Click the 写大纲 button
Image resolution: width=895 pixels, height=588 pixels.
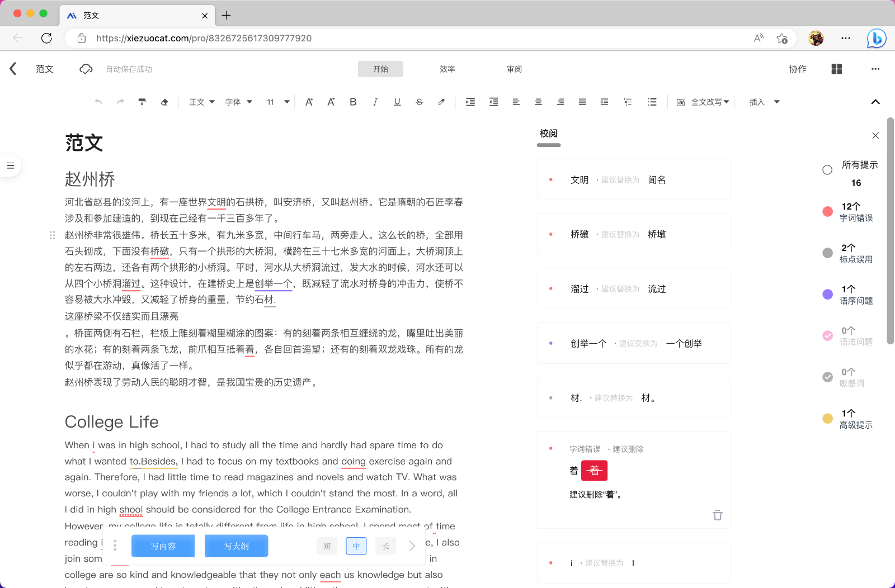[236, 546]
